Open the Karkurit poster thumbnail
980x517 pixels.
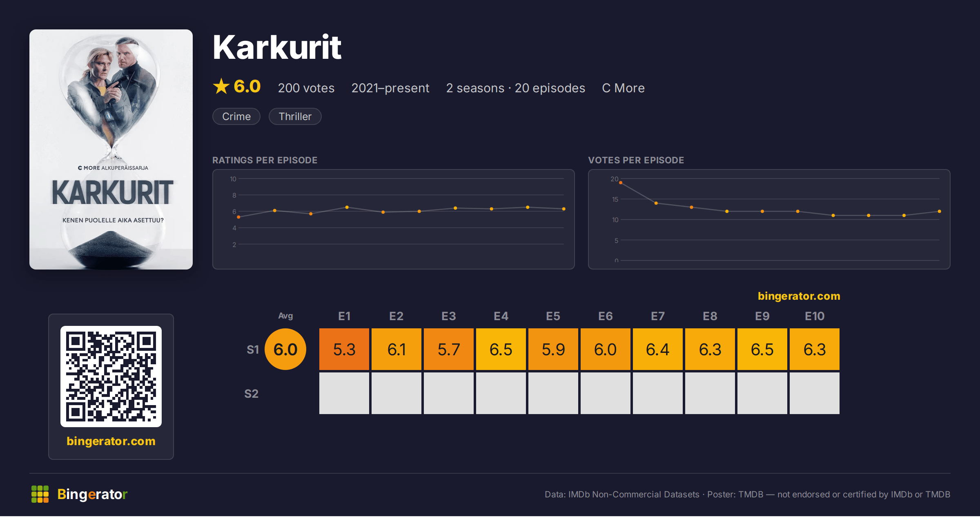pyautogui.click(x=111, y=149)
